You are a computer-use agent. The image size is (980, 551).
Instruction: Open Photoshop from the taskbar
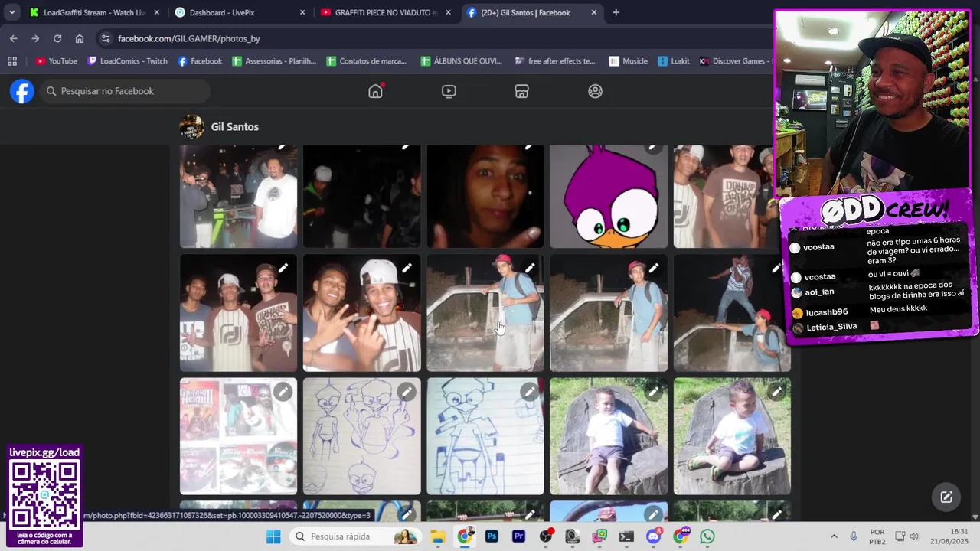pyautogui.click(x=492, y=536)
